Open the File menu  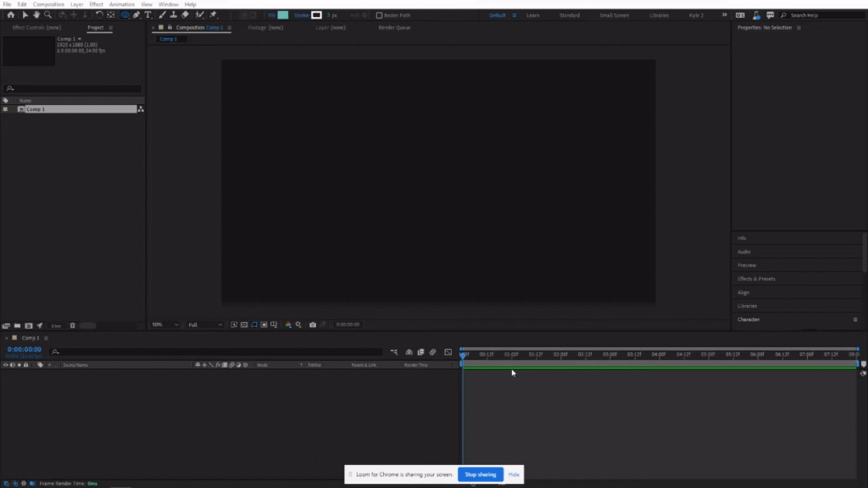click(7, 4)
